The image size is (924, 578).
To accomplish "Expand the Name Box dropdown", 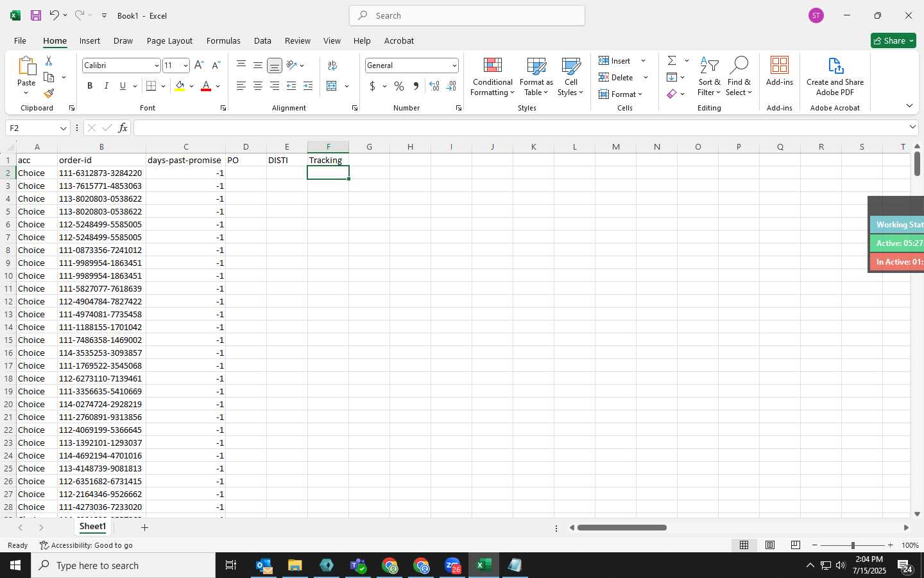I will [x=63, y=128].
